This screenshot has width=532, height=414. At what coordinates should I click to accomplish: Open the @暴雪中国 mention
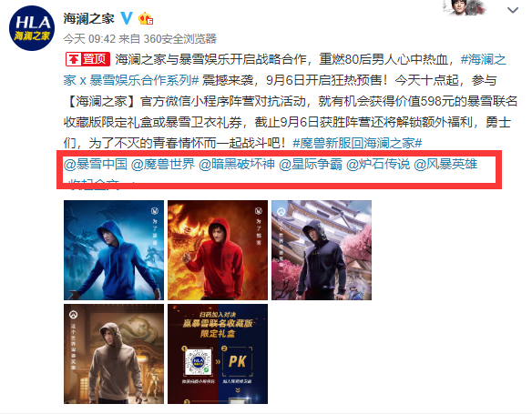[x=96, y=164]
